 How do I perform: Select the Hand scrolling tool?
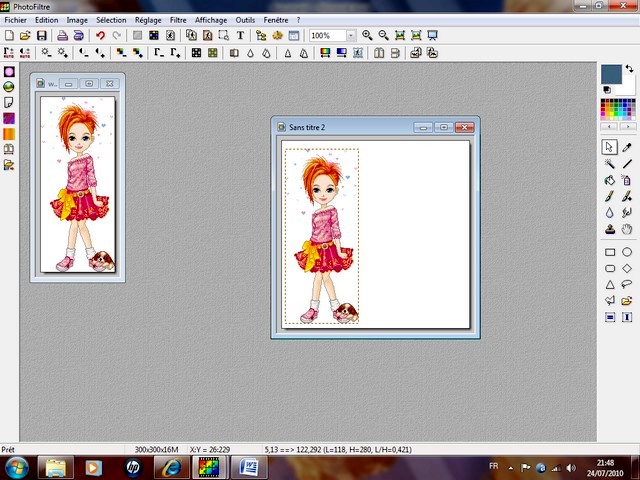pos(627,229)
